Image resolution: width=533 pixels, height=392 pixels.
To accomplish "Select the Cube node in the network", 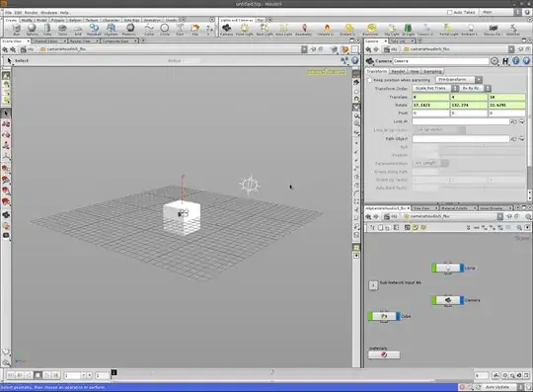I will coord(384,316).
